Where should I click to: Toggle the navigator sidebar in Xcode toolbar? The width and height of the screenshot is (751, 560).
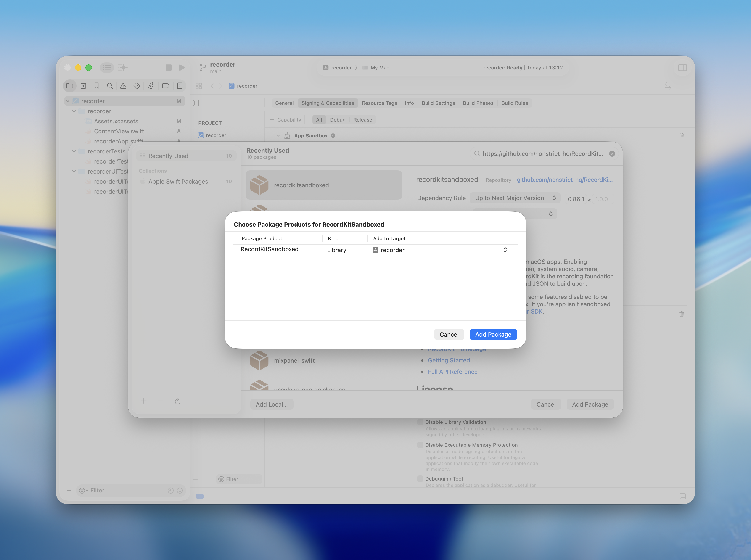[107, 67]
